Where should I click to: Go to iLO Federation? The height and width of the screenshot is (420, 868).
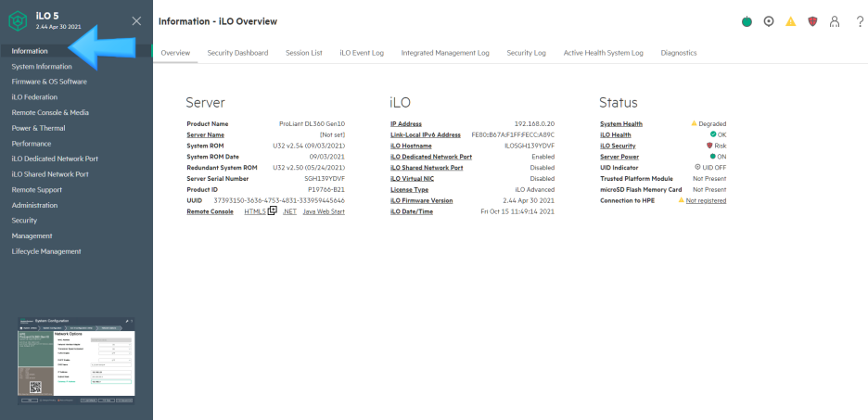(34, 96)
